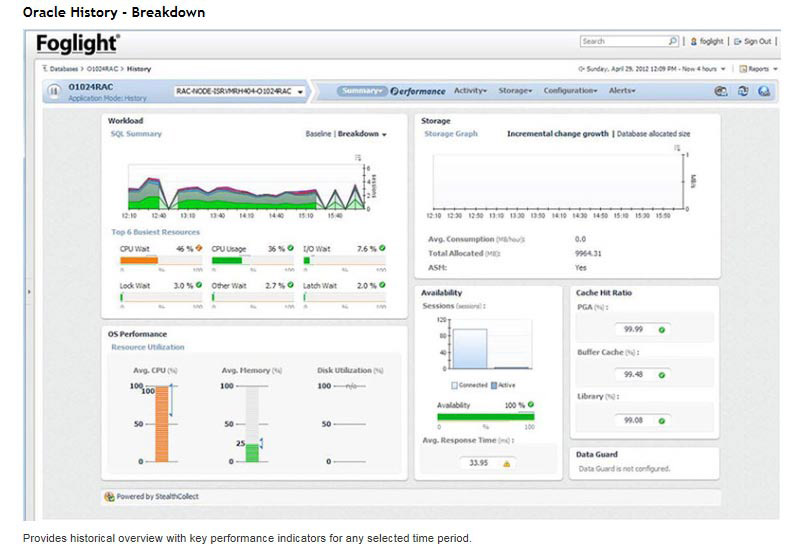
Task: Click the Data Guard is not configured text
Action: [x=624, y=469]
